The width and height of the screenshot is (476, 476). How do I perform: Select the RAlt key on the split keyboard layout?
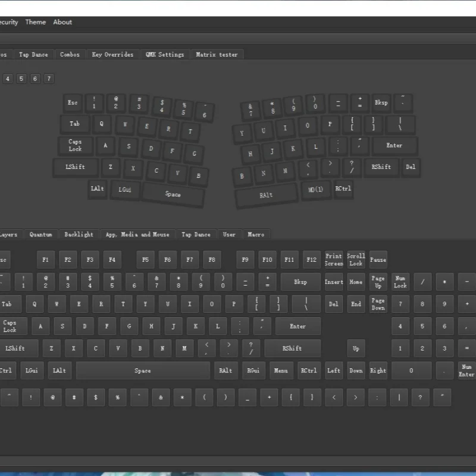(x=266, y=195)
